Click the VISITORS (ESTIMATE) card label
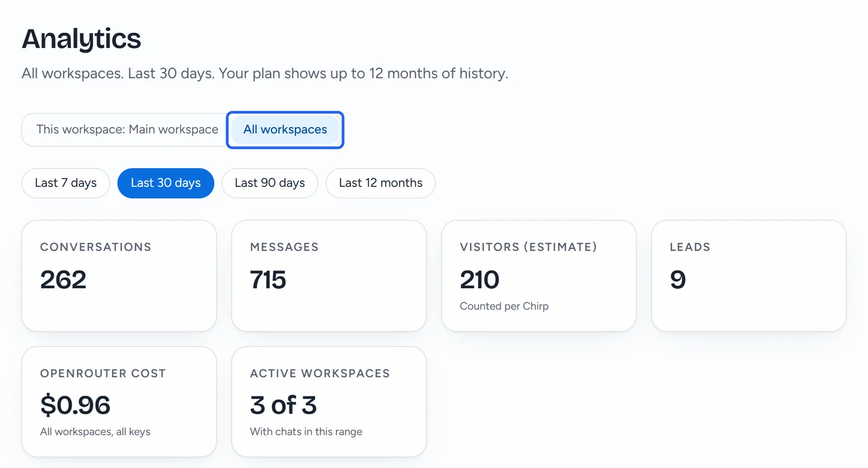Viewport: 868px width, 468px height. click(528, 247)
